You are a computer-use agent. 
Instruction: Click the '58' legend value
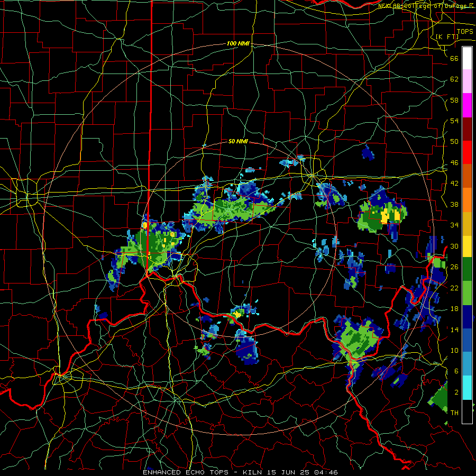tap(454, 100)
